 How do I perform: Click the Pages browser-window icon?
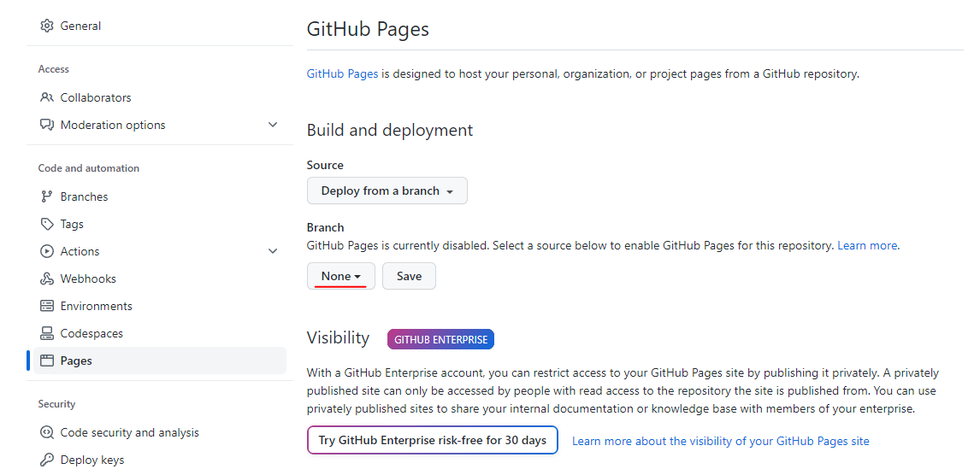click(47, 361)
